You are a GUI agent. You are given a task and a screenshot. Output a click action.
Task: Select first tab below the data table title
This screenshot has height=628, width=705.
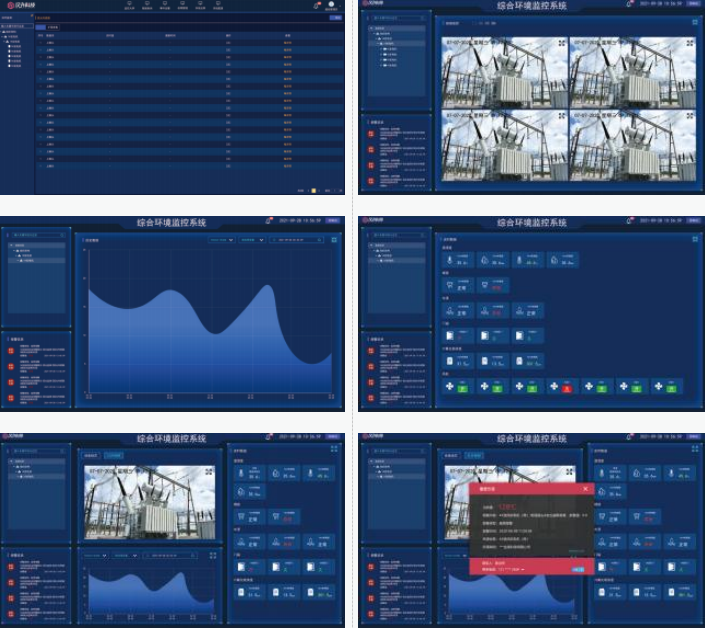tap(41, 27)
